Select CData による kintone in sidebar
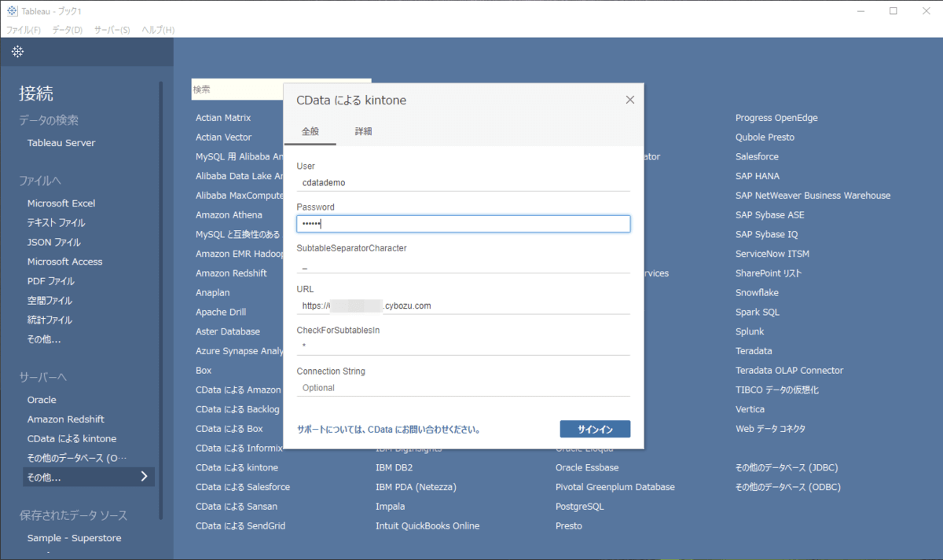Image resolution: width=943 pixels, height=560 pixels. pos(72,439)
